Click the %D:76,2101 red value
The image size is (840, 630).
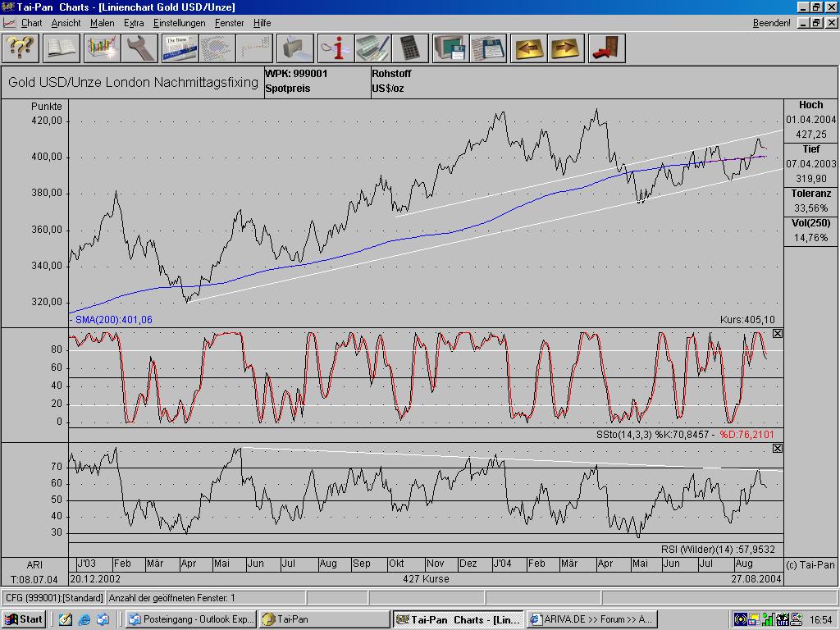pyautogui.click(x=746, y=435)
